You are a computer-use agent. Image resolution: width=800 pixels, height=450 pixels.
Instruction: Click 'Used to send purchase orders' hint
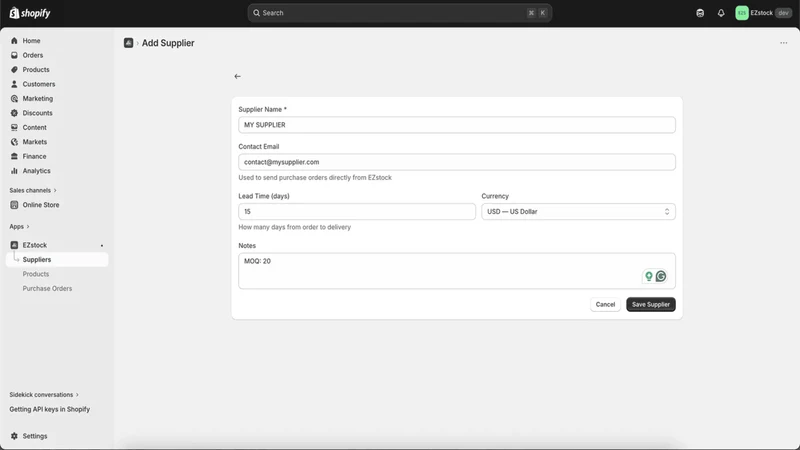[x=315, y=178]
